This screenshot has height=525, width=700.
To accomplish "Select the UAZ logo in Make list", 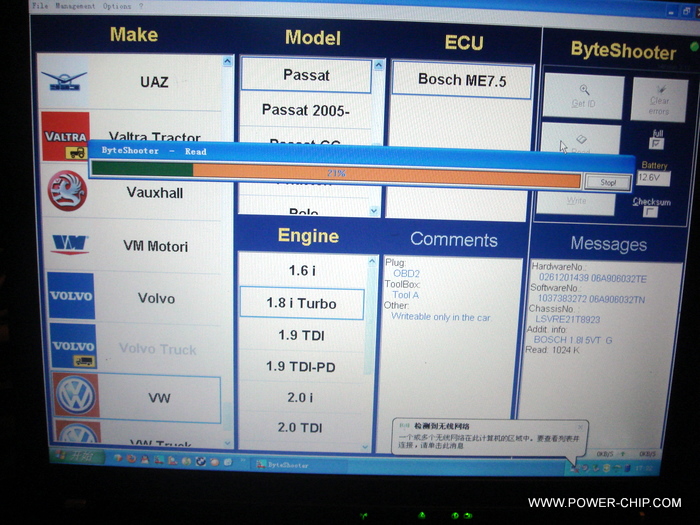I will (66, 81).
